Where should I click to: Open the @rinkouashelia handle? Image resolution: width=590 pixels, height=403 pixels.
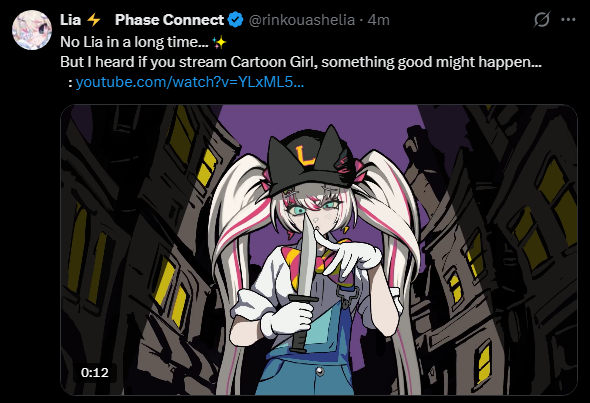(301, 20)
